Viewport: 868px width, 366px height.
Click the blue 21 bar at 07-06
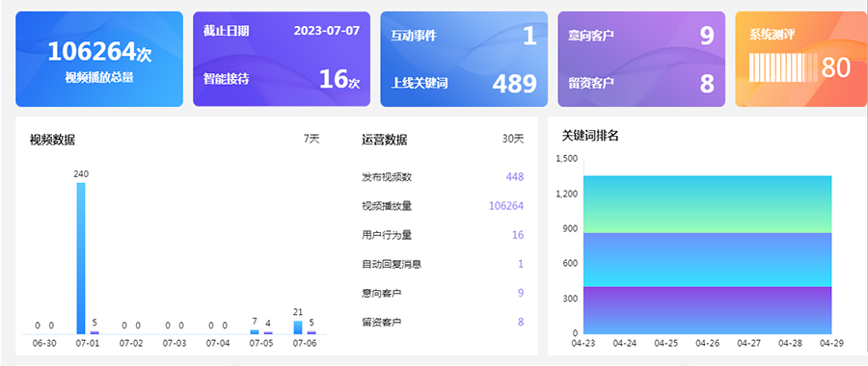point(298,327)
